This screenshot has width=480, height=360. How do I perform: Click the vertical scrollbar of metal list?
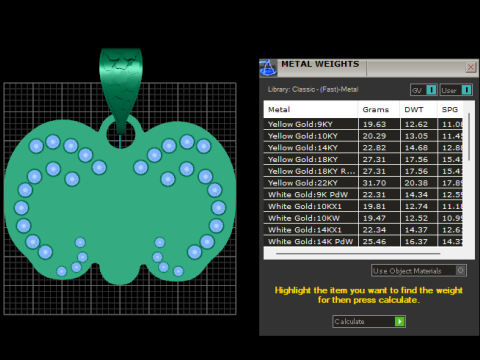469,137
